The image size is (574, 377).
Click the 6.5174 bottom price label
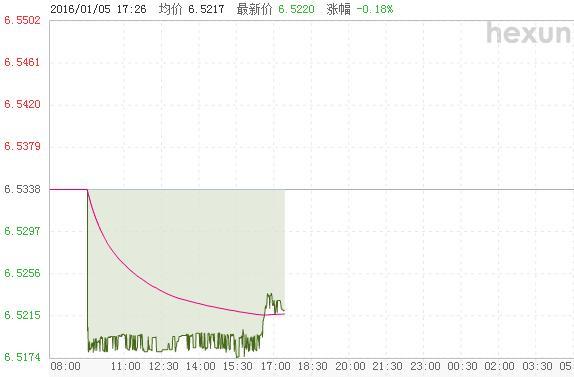(22, 357)
